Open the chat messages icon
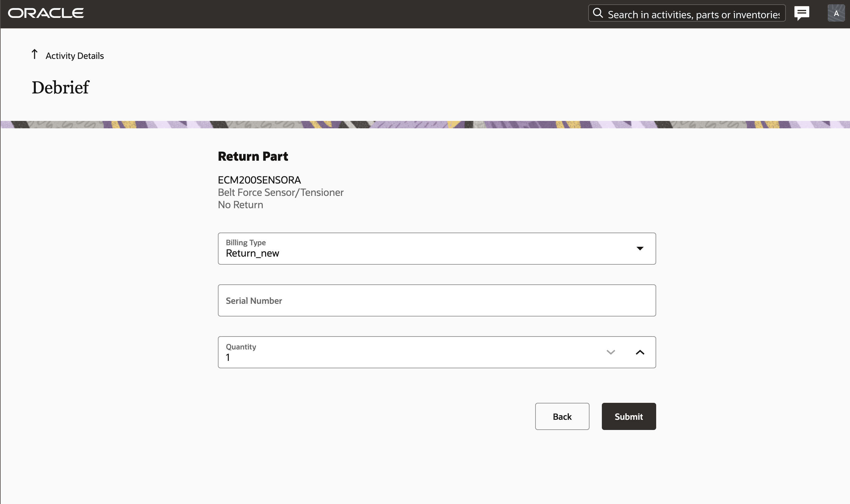This screenshot has width=850, height=504. 802,13
